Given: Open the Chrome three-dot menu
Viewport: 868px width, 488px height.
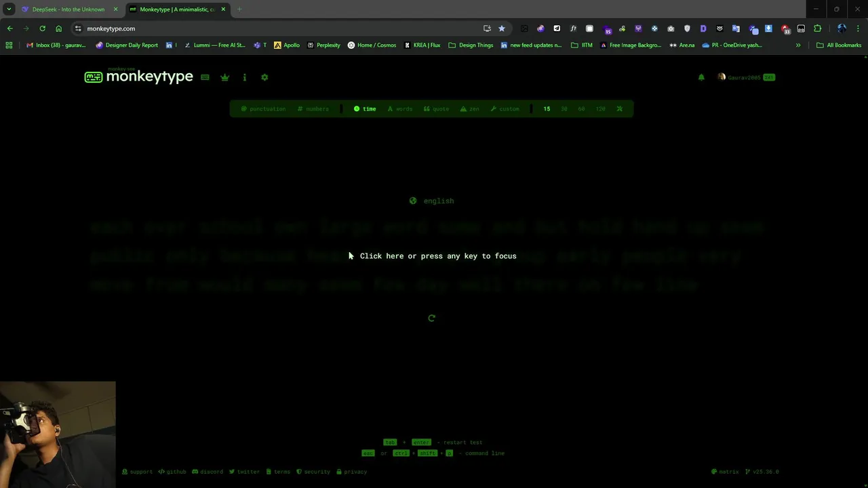Looking at the screenshot, I should pyautogui.click(x=859, y=28).
